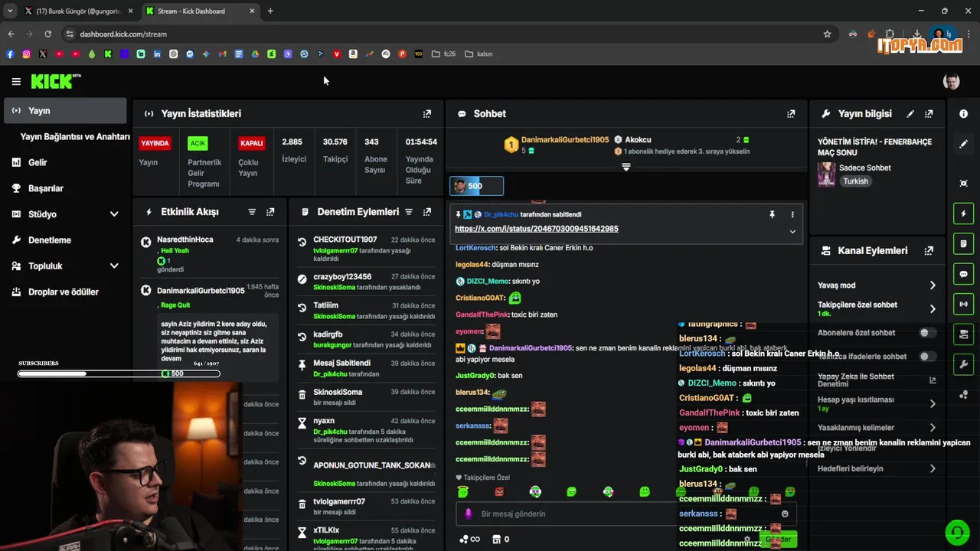Click the info icon in right sidebar
The width and height of the screenshot is (980, 551).
(964, 113)
